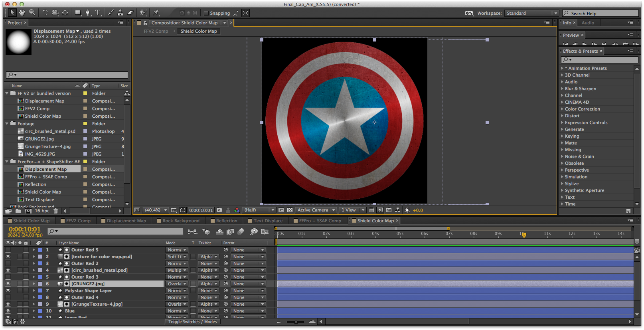
Task: Toggle composition viewer lock icon
Action: point(145,23)
